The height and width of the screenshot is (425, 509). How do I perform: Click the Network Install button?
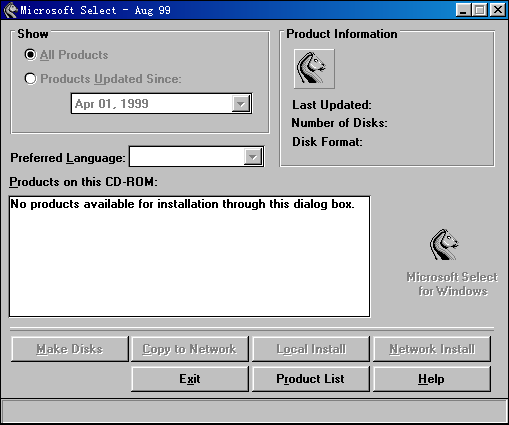(432, 349)
